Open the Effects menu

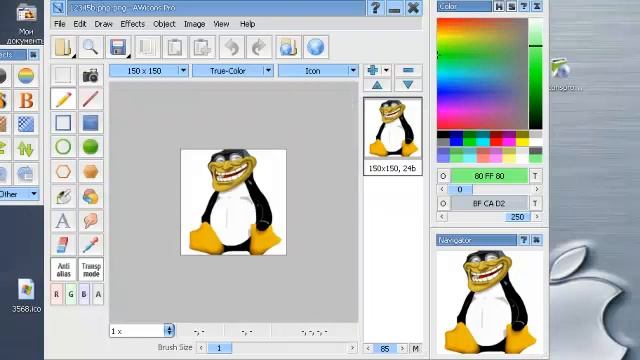point(133,24)
